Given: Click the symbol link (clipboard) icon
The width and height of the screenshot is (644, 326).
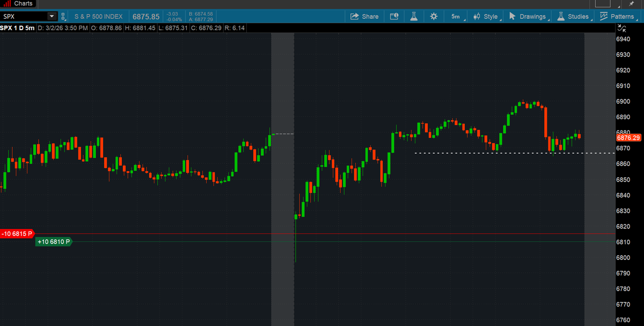Looking at the screenshot, I should tap(63, 17).
